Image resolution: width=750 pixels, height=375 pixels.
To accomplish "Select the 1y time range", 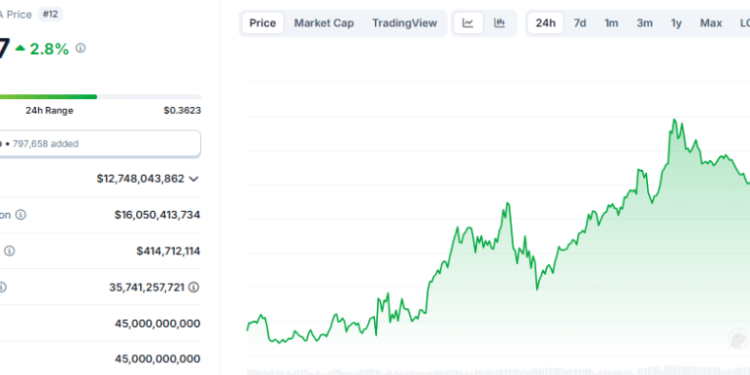I will pos(676,23).
